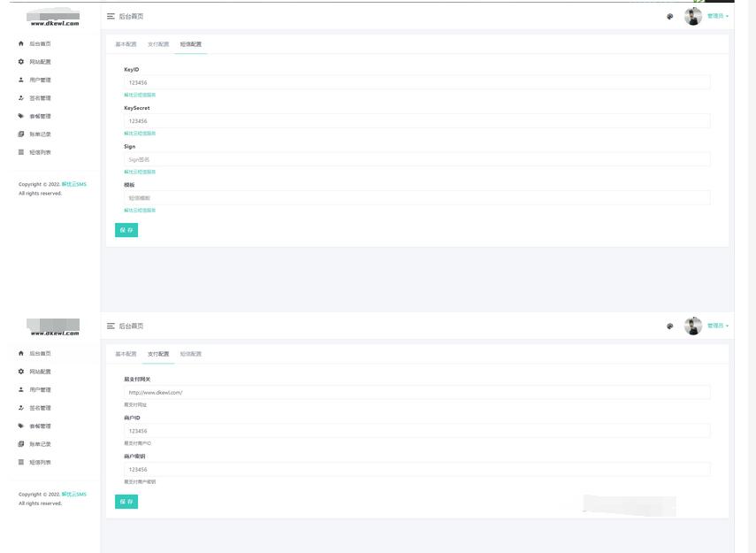Focus the 易支付网关 URL input field
The height and width of the screenshot is (553, 756).
point(416,393)
